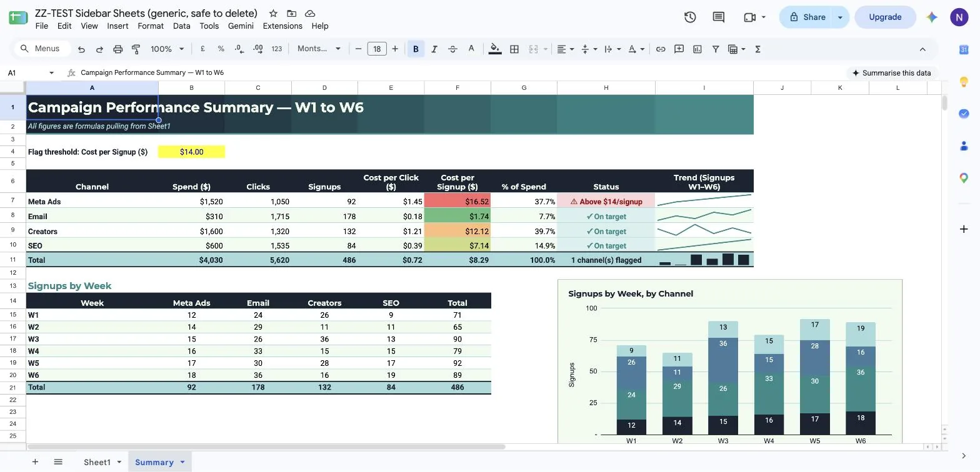Add a new sheet

tap(35, 462)
